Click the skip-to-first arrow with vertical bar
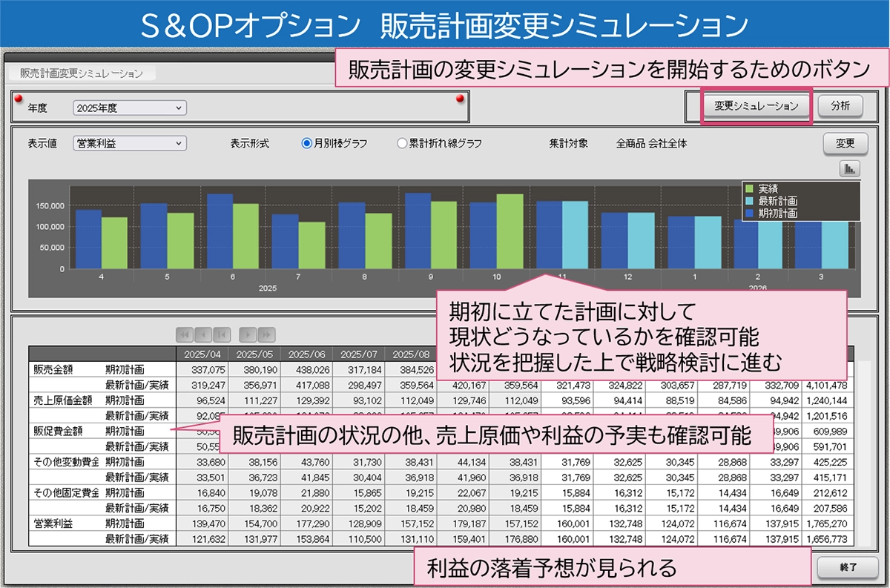Image resolution: width=890 pixels, height=588 pixels. point(222,334)
